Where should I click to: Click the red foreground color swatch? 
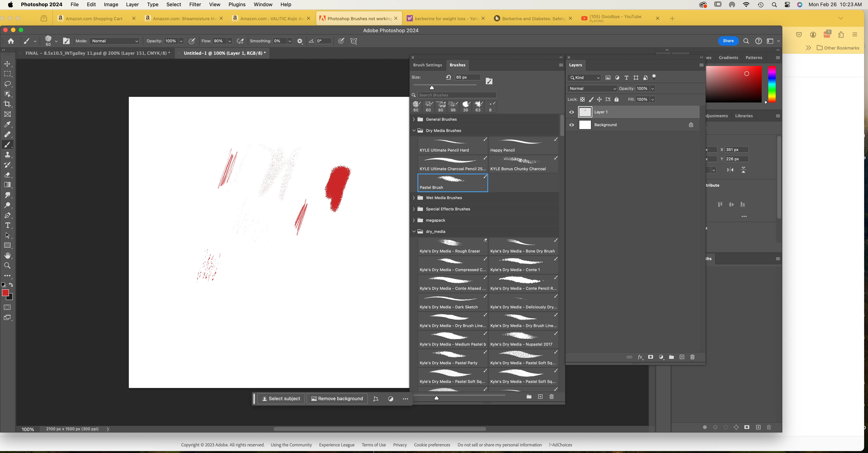click(x=5, y=293)
